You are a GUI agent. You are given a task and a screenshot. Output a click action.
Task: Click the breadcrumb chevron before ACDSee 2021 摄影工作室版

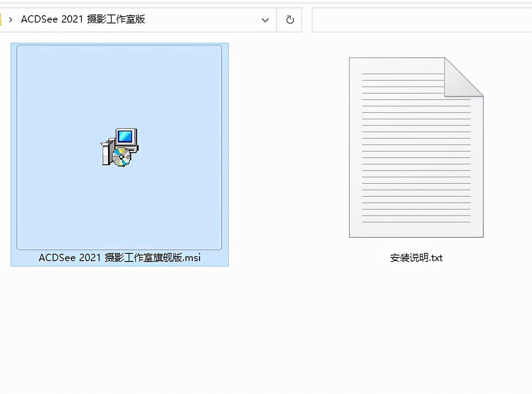(11, 19)
